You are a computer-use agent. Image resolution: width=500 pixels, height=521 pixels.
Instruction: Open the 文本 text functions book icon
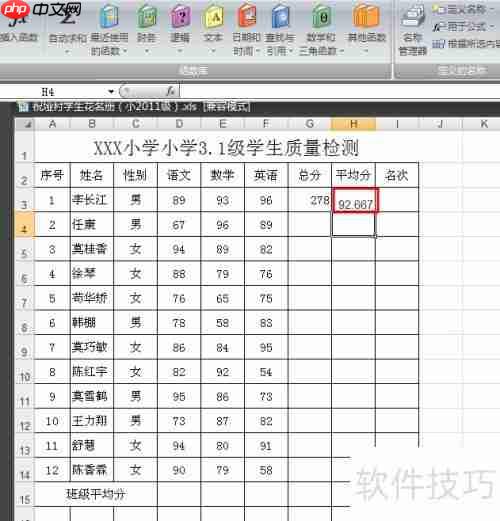coord(213,17)
